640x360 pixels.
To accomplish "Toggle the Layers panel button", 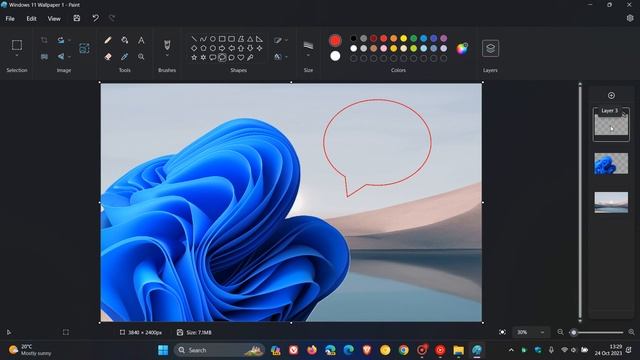I will coord(490,48).
